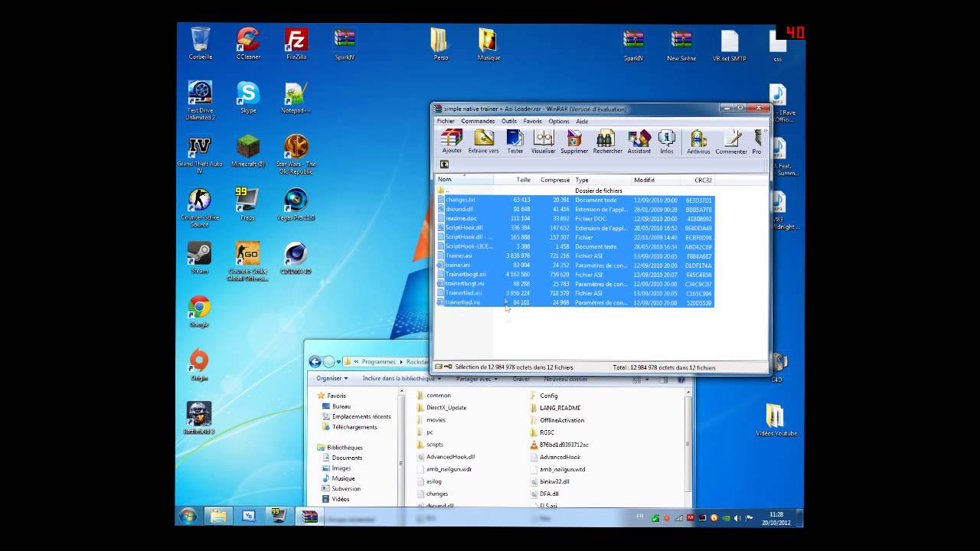Open the Visualiser tool in WinRAR
Image resolution: width=980 pixels, height=551 pixels.
(x=544, y=142)
